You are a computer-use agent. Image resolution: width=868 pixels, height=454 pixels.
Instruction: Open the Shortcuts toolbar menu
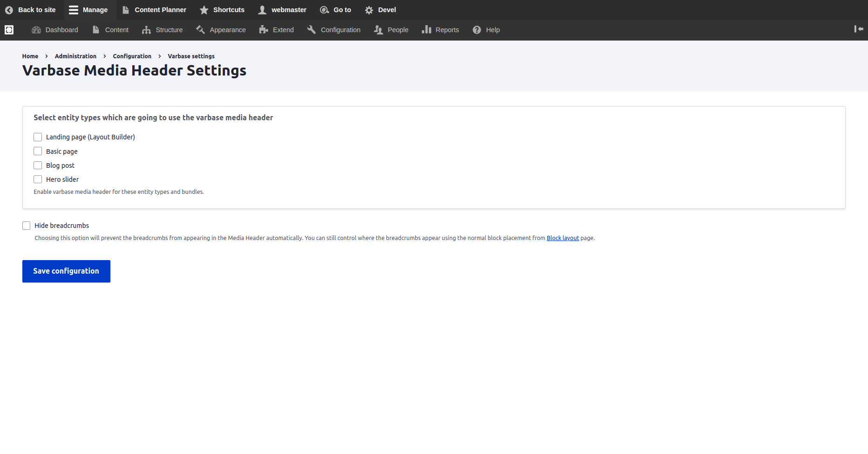coord(222,10)
